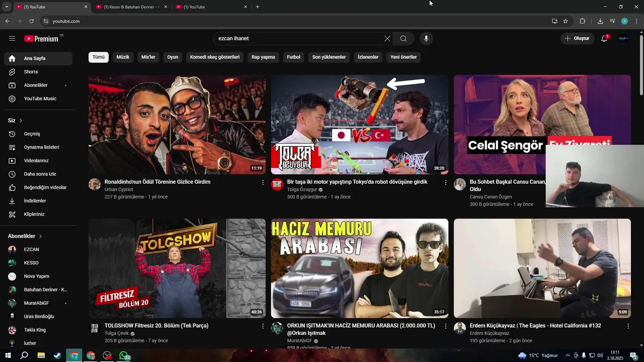This screenshot has height=362, width=644.
Task: Open Klipleriniz page
Action: [x=38, y=214]
